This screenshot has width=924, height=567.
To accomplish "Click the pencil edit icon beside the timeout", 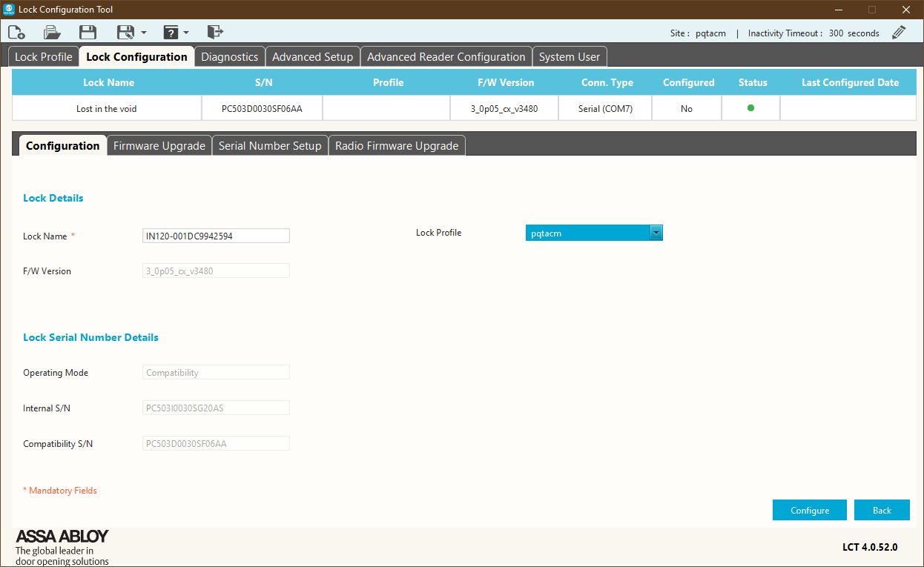I will [899, 33].
